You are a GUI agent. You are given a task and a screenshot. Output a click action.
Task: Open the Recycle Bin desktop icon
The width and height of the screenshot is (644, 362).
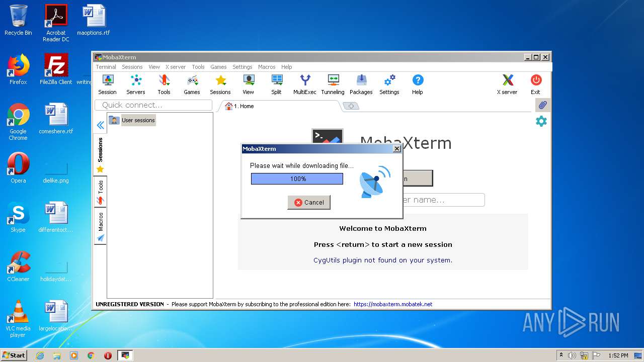18,20
